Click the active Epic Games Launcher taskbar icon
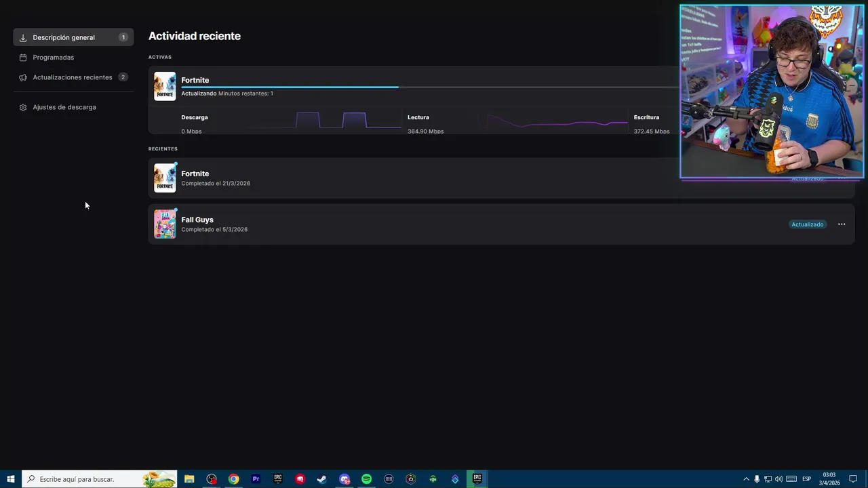 point(477,479)
